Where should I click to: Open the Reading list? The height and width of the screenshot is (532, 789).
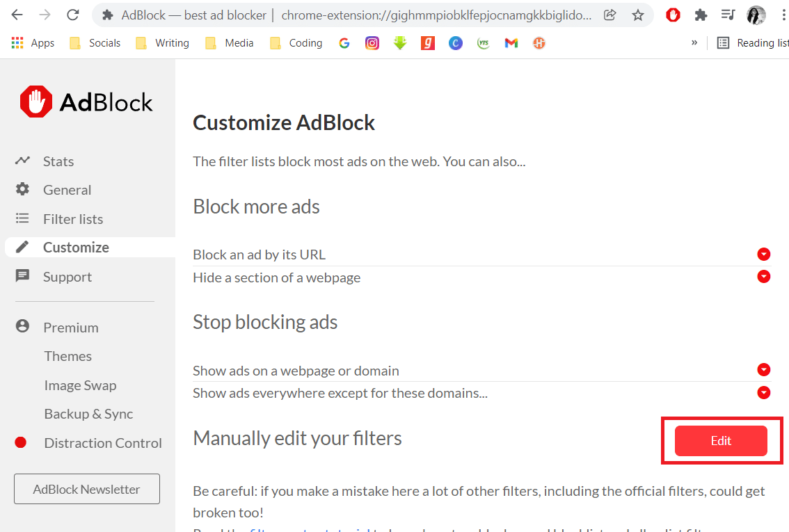[753, 43]
